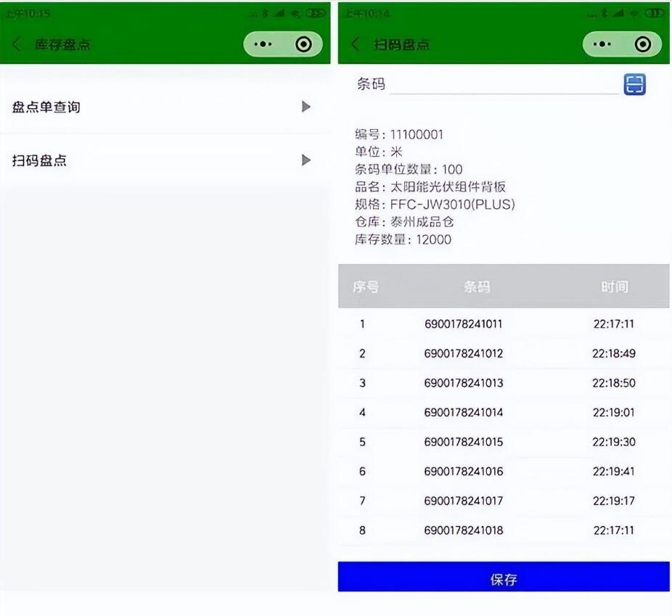The height and width of the screenshot is (616, 672).
Task: Tap the time 22:19:30 in row 5
Action: 613,442
